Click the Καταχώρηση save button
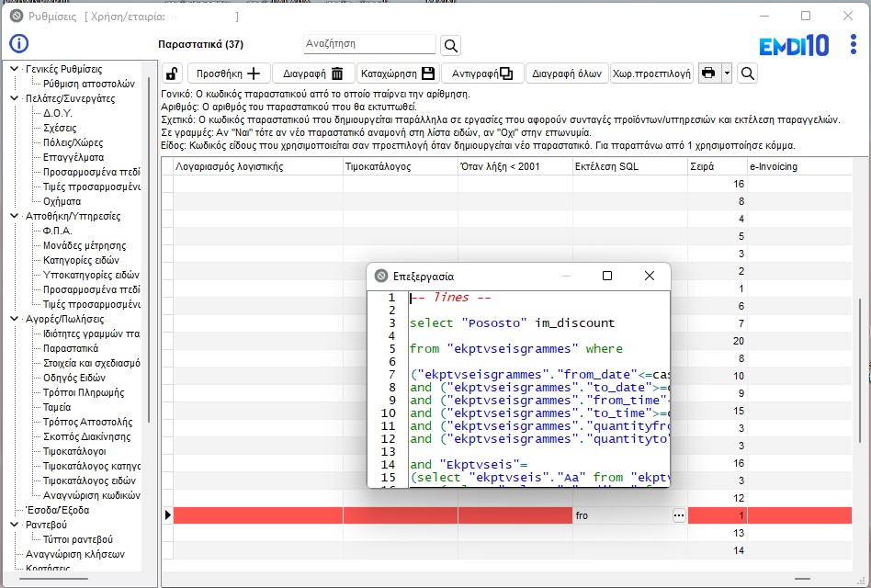 point(398,73)
